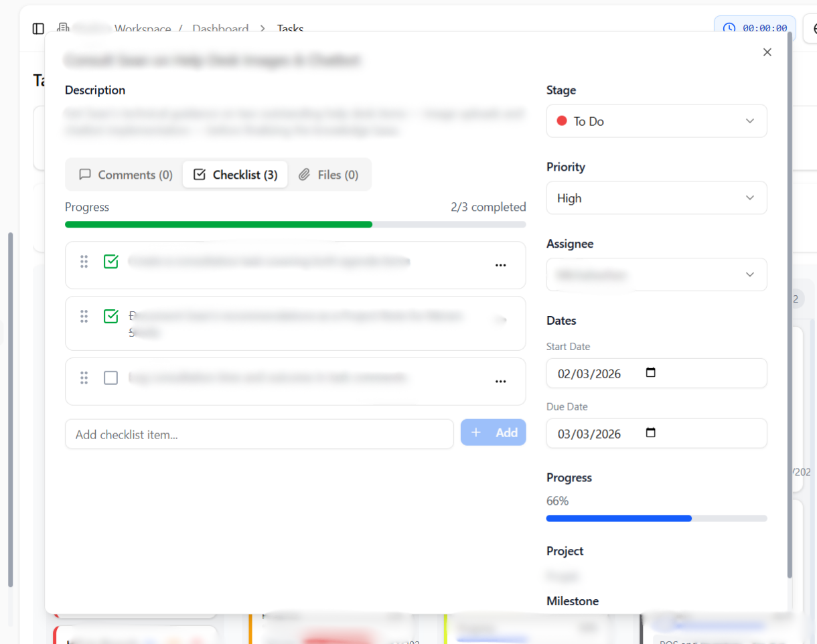Open the Assignee dropdown
The image size is (817, 644).
tap(656, 274)
